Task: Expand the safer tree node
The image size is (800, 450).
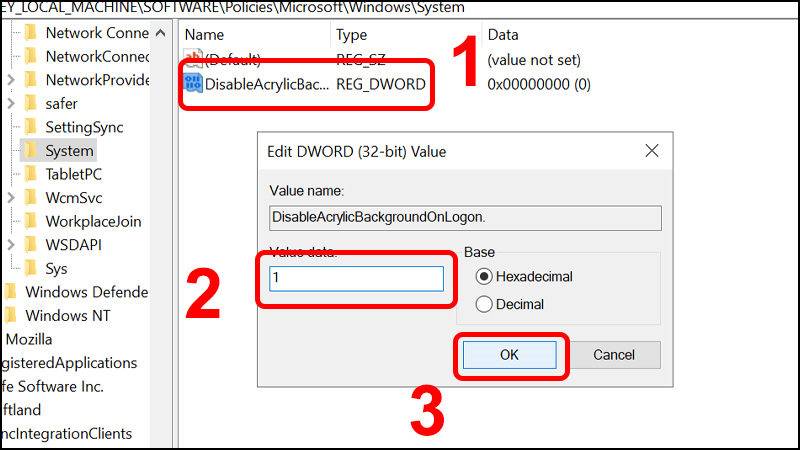Action: click(11, 103)
